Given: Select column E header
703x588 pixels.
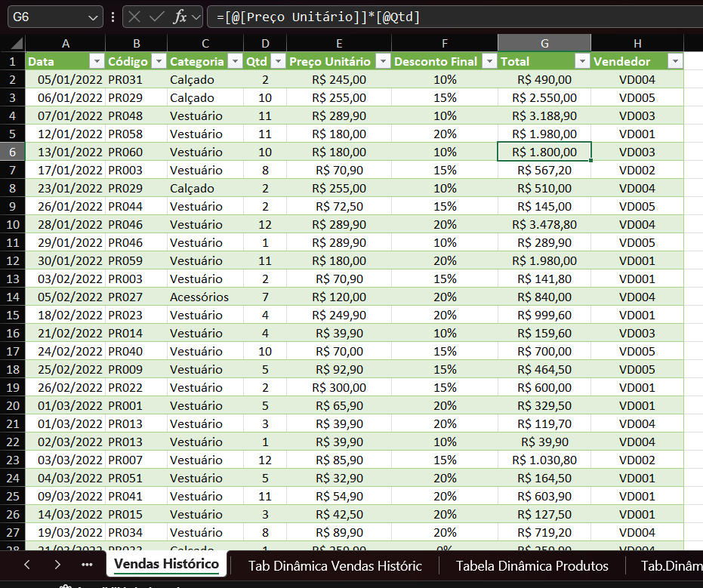Looking at the screenshot, I should click(339, 44).
